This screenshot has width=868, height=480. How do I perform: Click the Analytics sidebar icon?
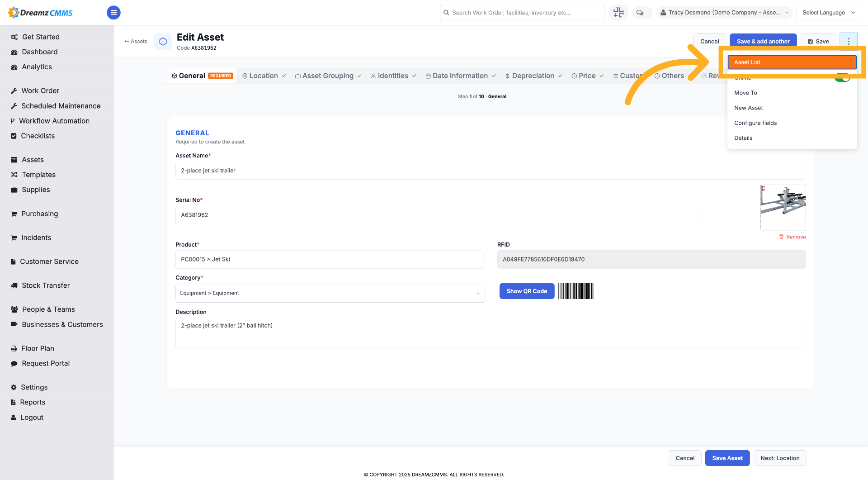pos(14,67)
